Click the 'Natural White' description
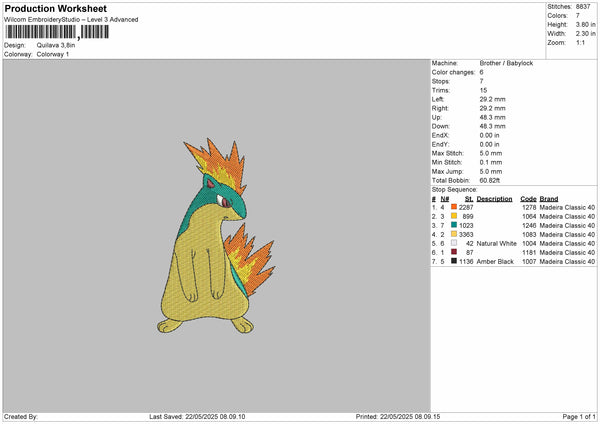Viewport: 600px width, 424px height. pos(497,243)
